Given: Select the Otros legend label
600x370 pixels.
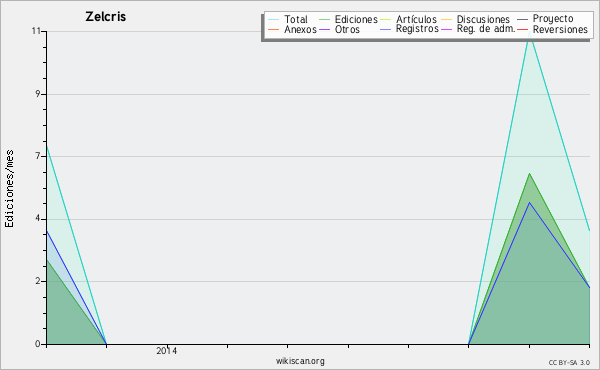Looking at the screenshot, I should coord(347,29).
